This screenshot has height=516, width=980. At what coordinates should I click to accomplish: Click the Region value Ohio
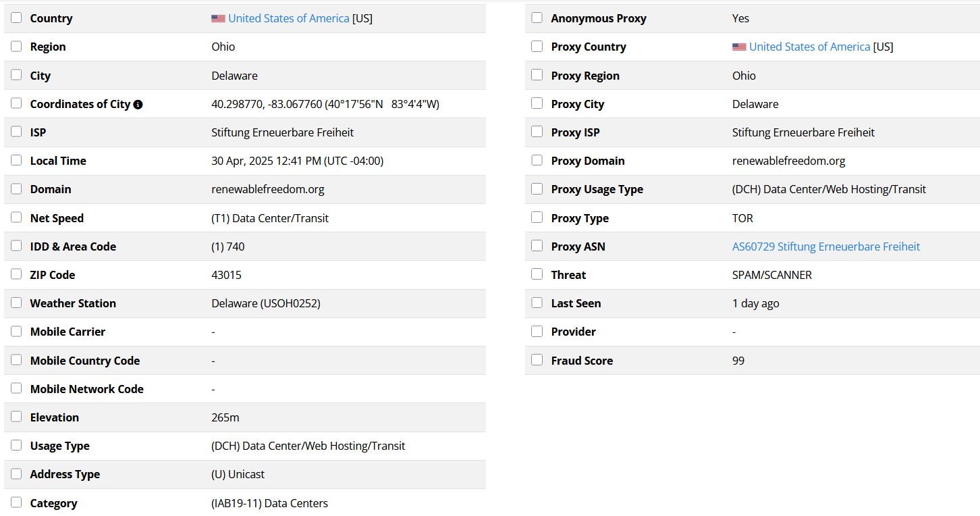tap(223, 47)
